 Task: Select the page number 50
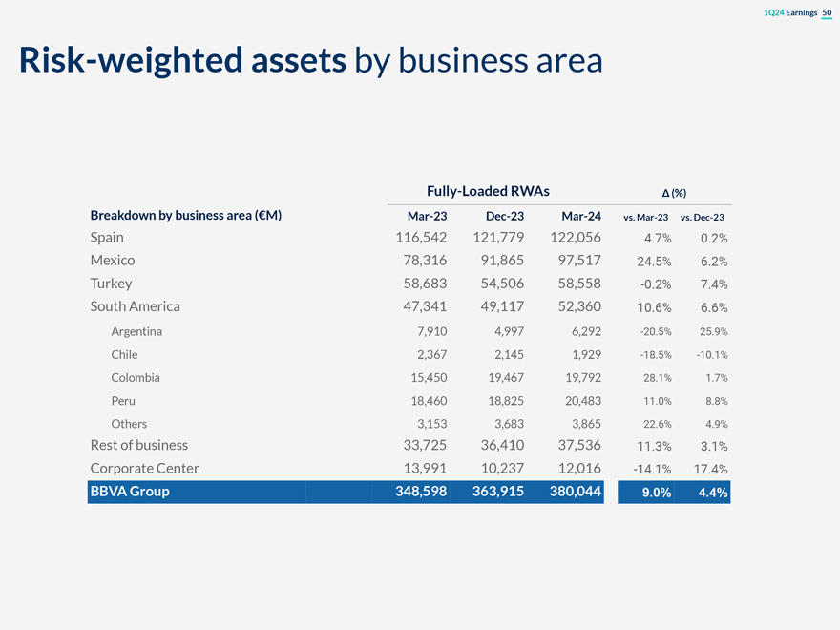pyautogui.click(x=827, y=12)
